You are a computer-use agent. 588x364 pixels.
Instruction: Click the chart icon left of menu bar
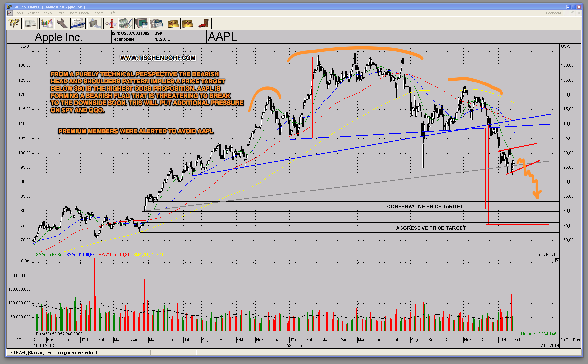10,13
